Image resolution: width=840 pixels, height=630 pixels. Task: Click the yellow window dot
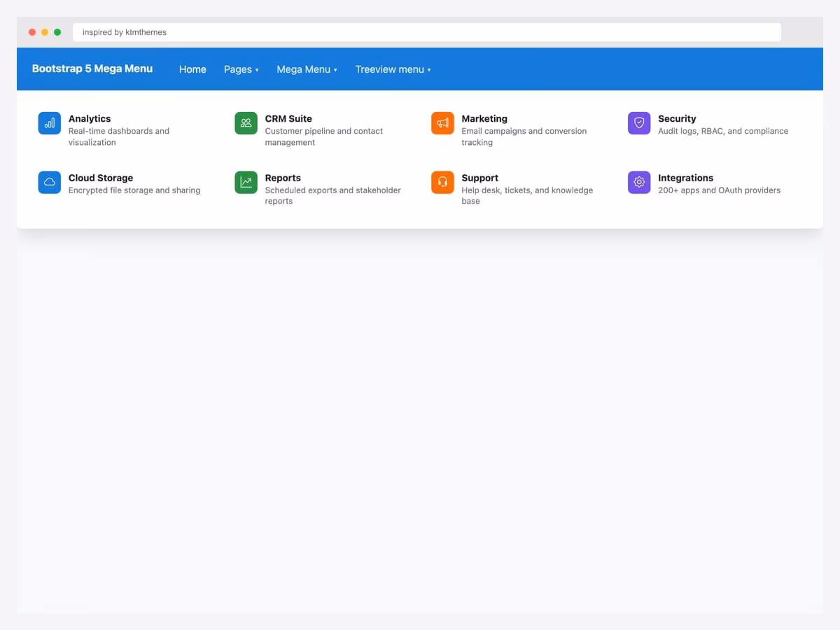[45, 32]
